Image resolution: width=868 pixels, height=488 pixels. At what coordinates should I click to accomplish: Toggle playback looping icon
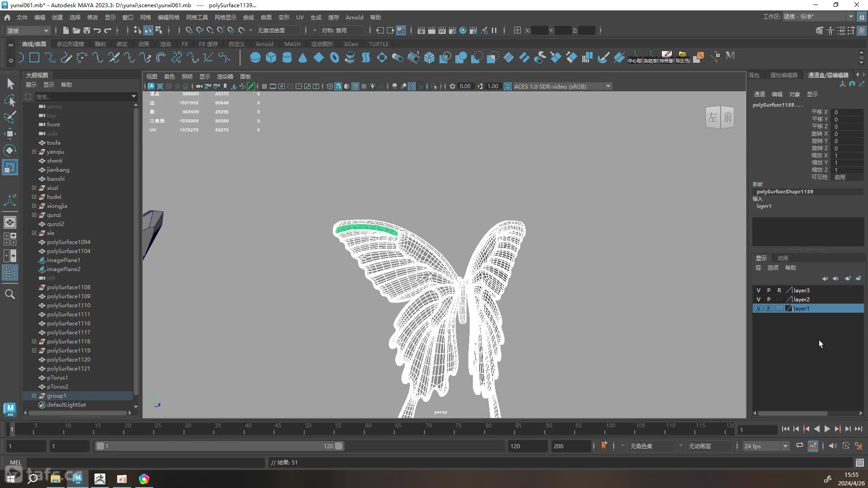tap(800, 446)
